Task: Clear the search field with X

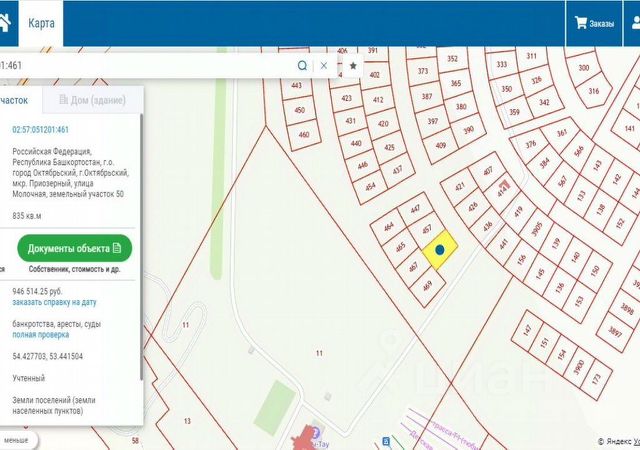Action: tap(324, 65)
